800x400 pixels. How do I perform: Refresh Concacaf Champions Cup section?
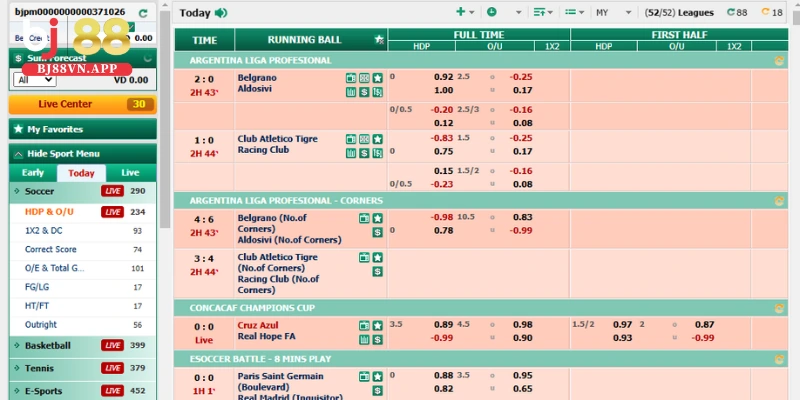tap(779, 308)
